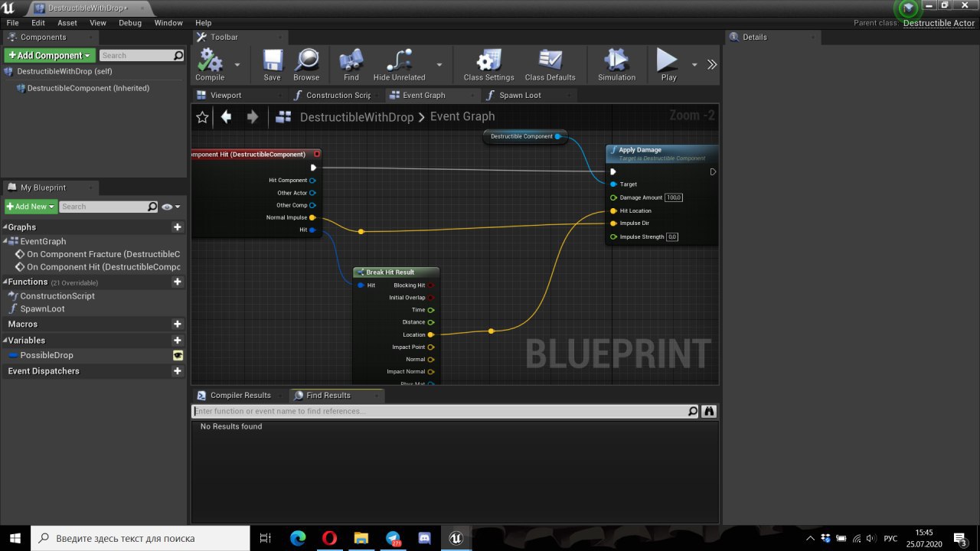Click the Components search field
The width and height of the screenshot is (980, 551).
coord(142,55)
